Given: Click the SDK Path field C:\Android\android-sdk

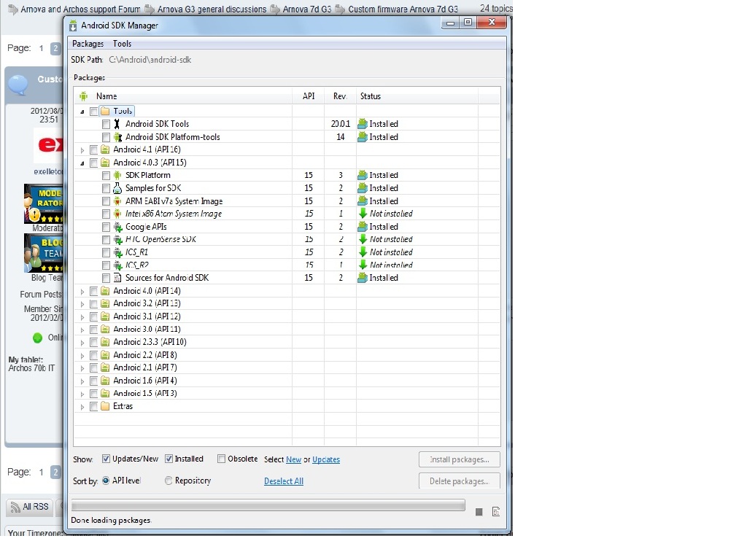Looking at the screenshot, I should 150,60.
